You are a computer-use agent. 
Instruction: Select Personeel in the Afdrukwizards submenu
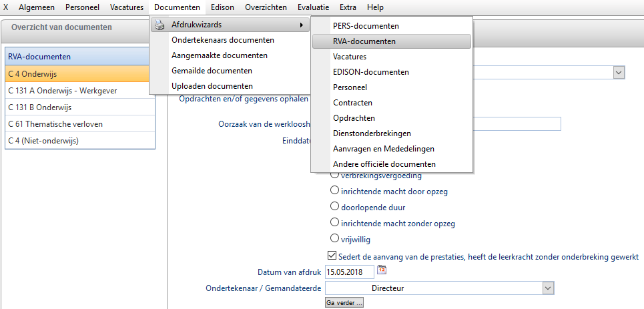point(392,87)
